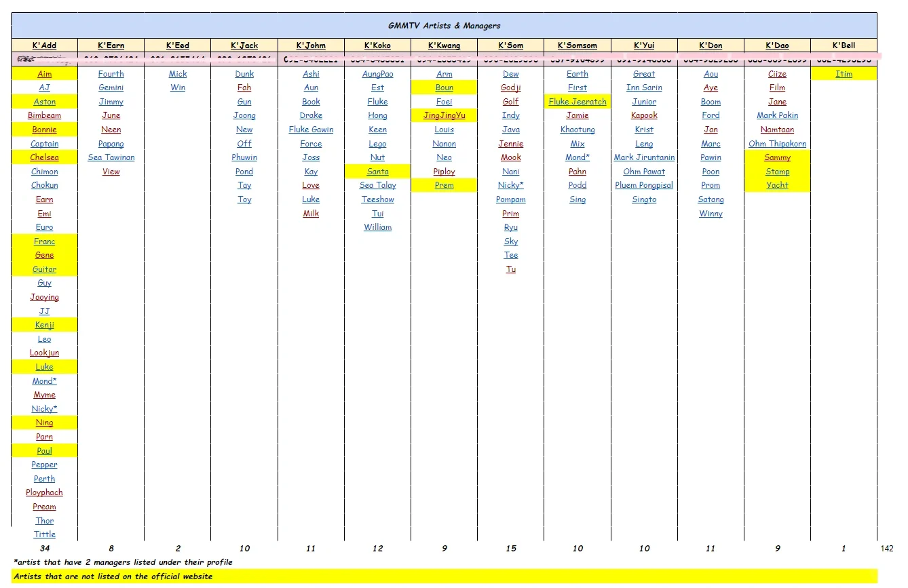The image size is (908, 588).
Task: Open the K'Som manager header link
Action: point(511,45)
